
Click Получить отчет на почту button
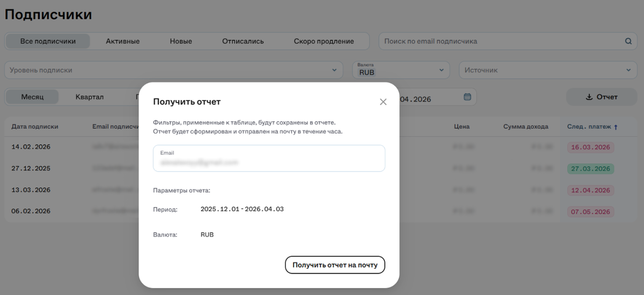[335, 265]
